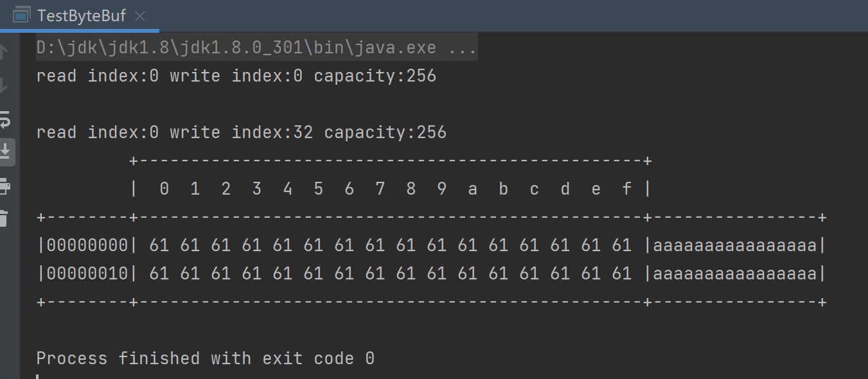Select the TestByteBuf run tab
This screenshot has width=868, height=379.
(81, 16)
